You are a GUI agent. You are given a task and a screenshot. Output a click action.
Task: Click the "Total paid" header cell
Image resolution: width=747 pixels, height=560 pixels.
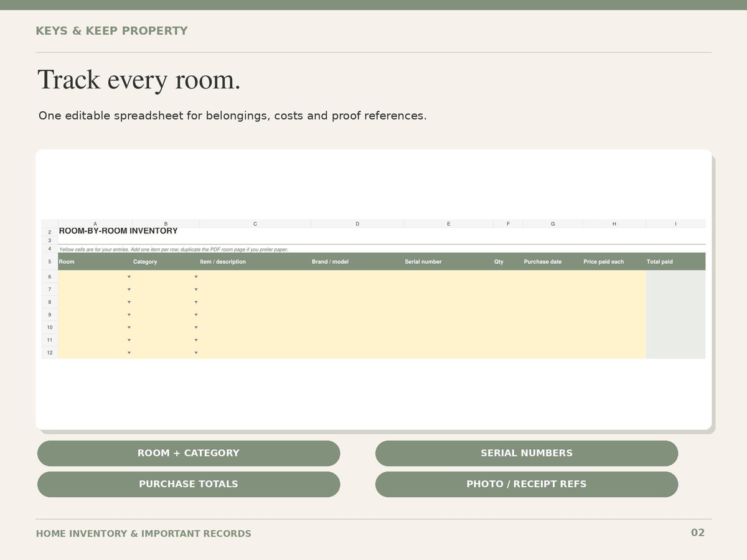pos(675,261)
